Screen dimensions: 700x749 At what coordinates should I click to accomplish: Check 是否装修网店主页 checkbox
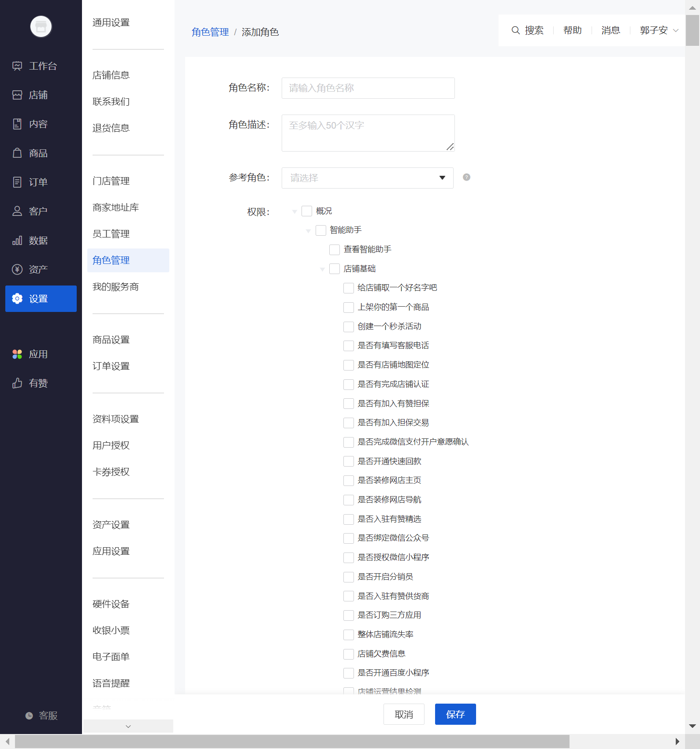(349, 481)
